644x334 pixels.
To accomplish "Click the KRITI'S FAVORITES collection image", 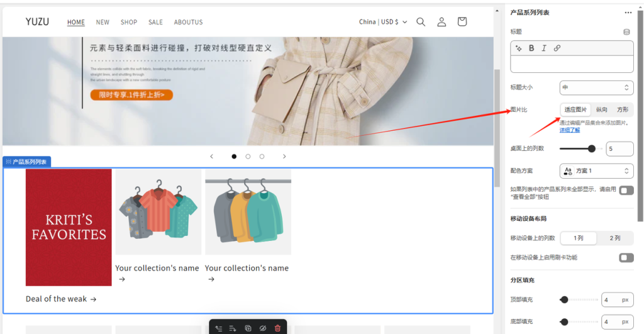I will 69,228.
